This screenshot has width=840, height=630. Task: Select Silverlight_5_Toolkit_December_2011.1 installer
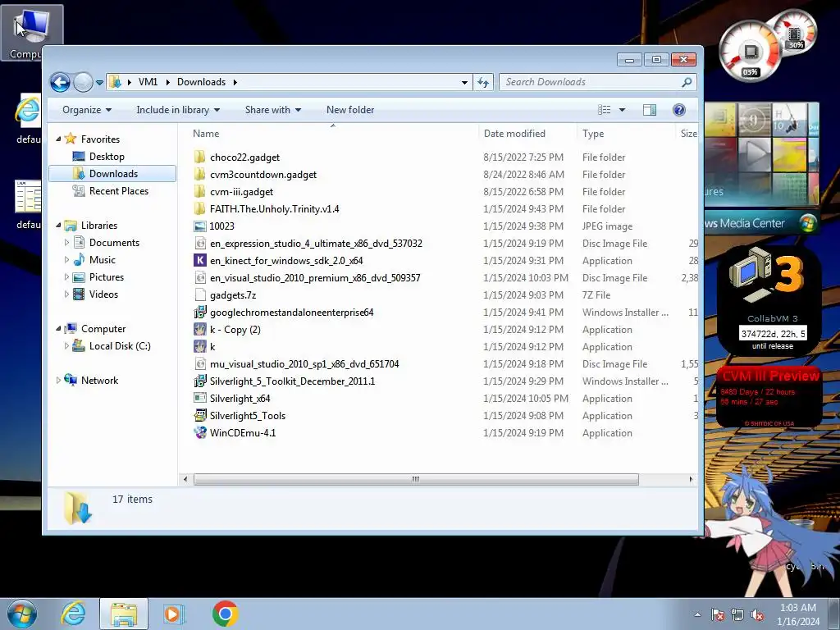coord(293,381)
